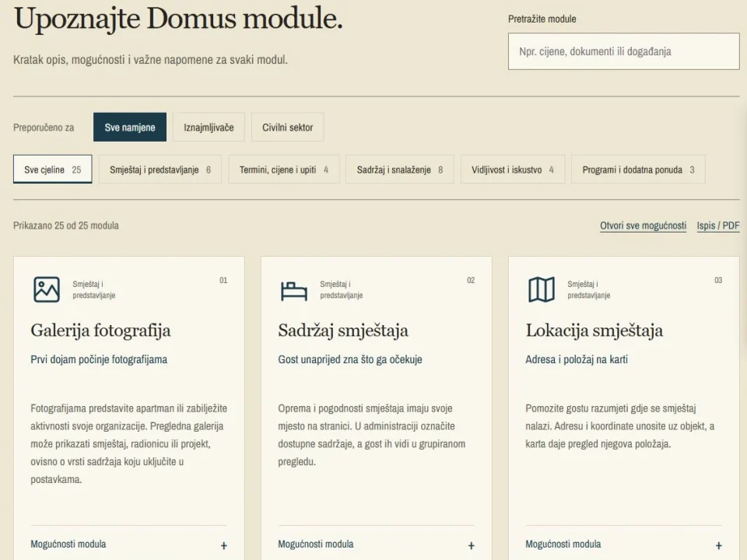Switch to the Sve cjeline tab
The height and width of the screenshot is (560, 747).
point(52,170)
